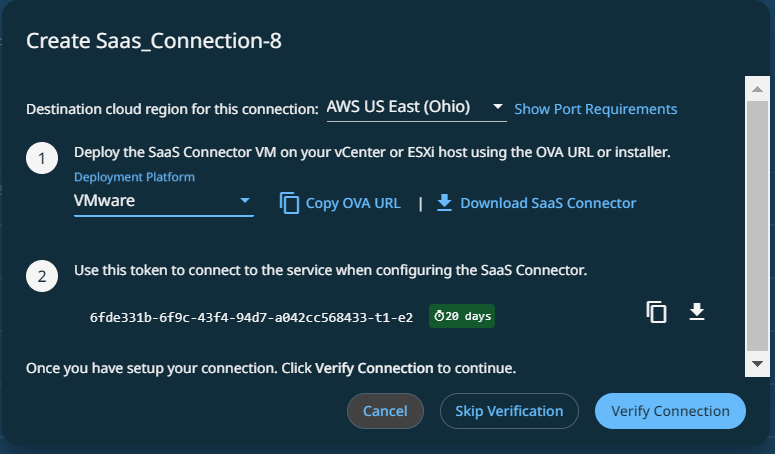775x454 pixels.
Task: Click the Copy OVA URL link text
Action: tap(353, 203)
